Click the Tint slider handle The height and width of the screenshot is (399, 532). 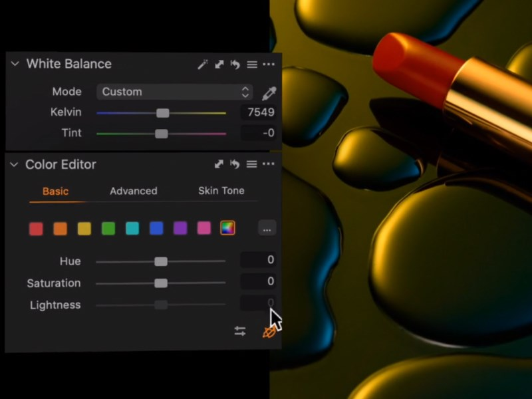162,134
